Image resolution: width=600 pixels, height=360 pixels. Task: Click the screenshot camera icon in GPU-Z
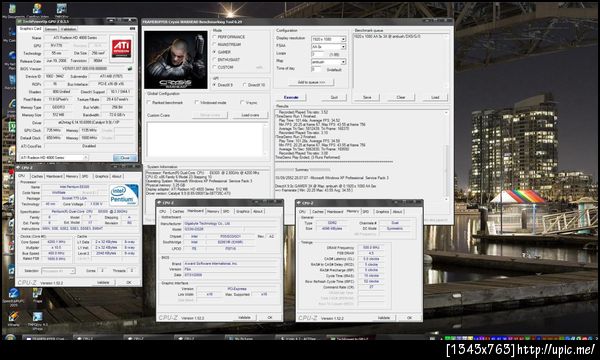coord(132,29)
